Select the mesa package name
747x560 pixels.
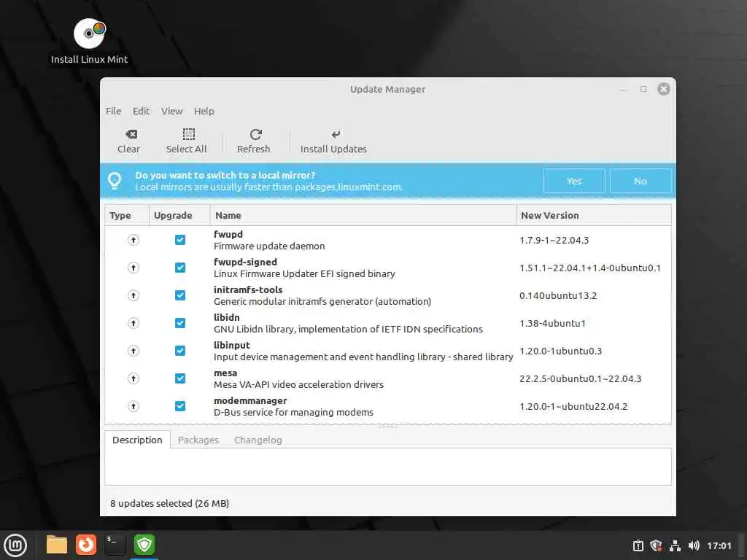point(225,373)
